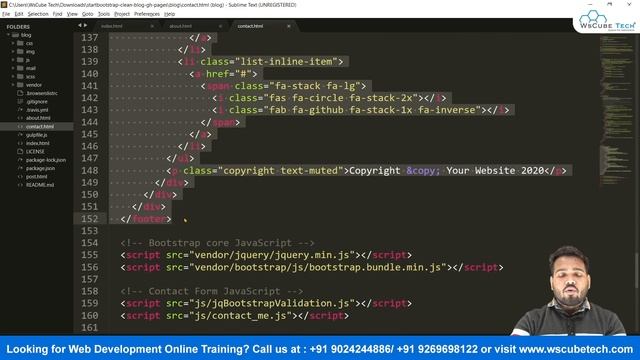
Task: Click the tab scroll left arrow
Action: pos(80,25)
